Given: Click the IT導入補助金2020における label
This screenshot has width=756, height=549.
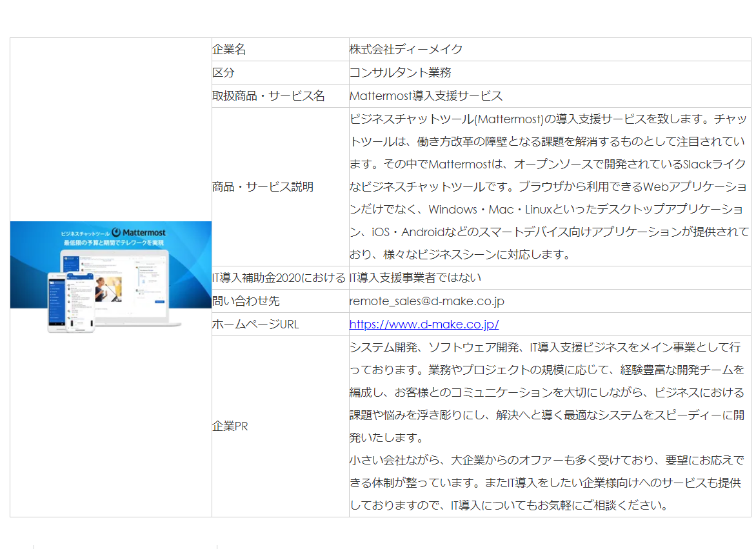Looking at the screenshot, I should click(279, 277).
